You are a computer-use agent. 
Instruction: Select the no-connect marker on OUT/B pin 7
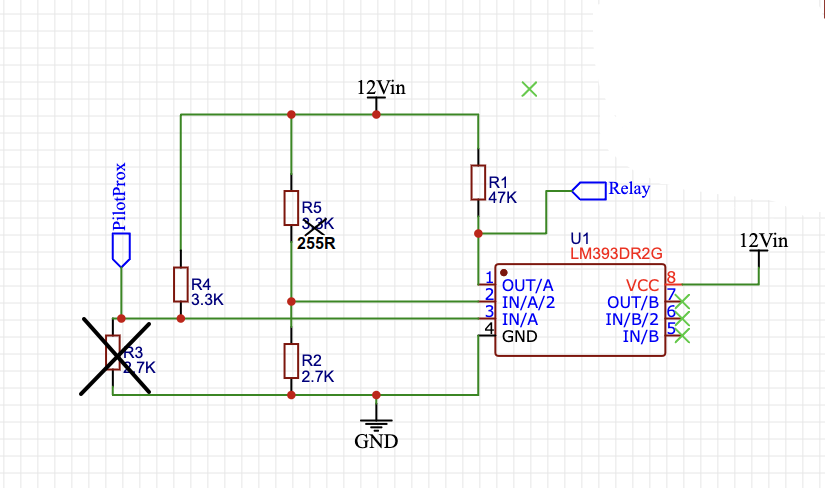click(683, 301)
